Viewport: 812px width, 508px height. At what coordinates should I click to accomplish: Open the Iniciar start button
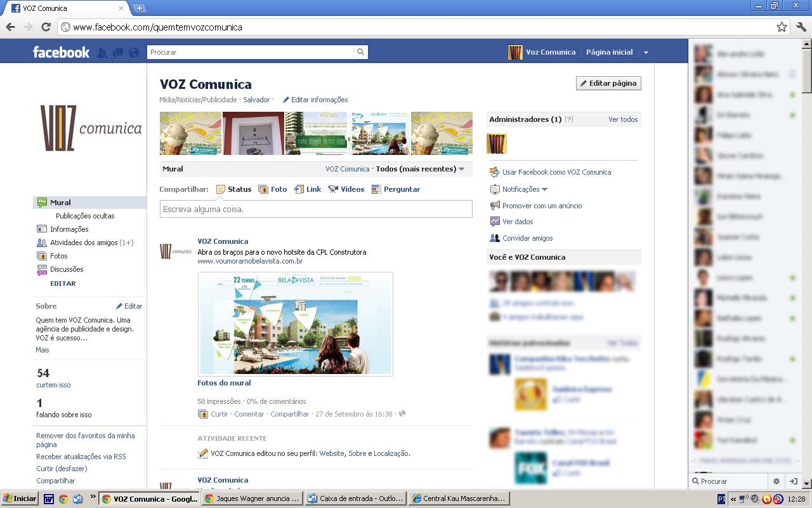(20, 498)
